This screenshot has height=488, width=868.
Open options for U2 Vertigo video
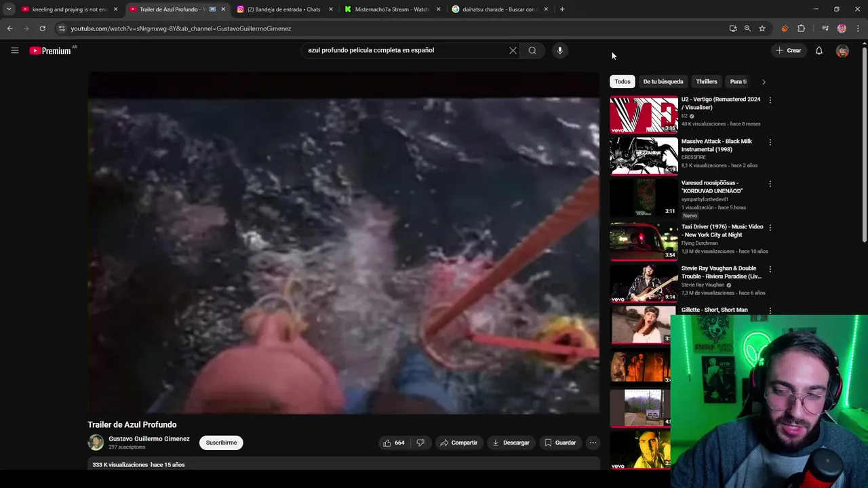pyautogui.click(x=770, y=100)
